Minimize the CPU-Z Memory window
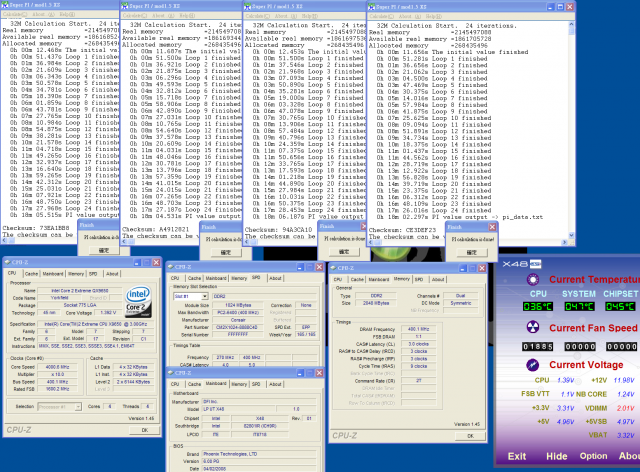This screenshot has height=472, width=640. click(x=462, y=268)
